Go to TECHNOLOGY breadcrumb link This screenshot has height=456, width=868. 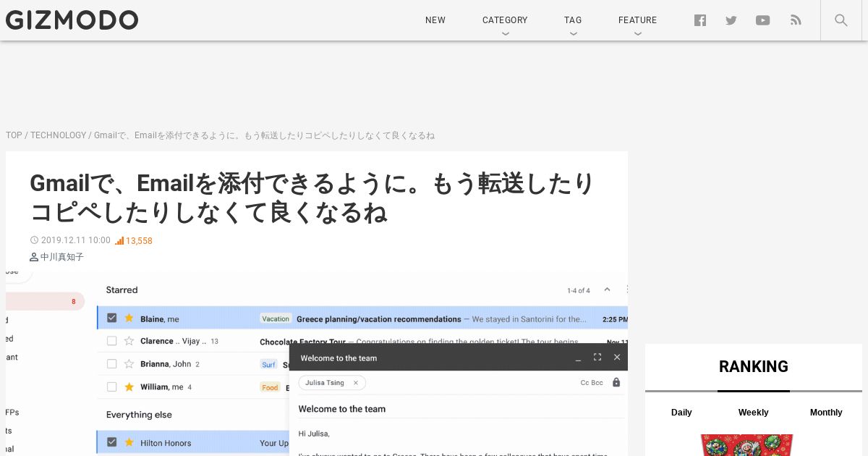tap(58, 135)
